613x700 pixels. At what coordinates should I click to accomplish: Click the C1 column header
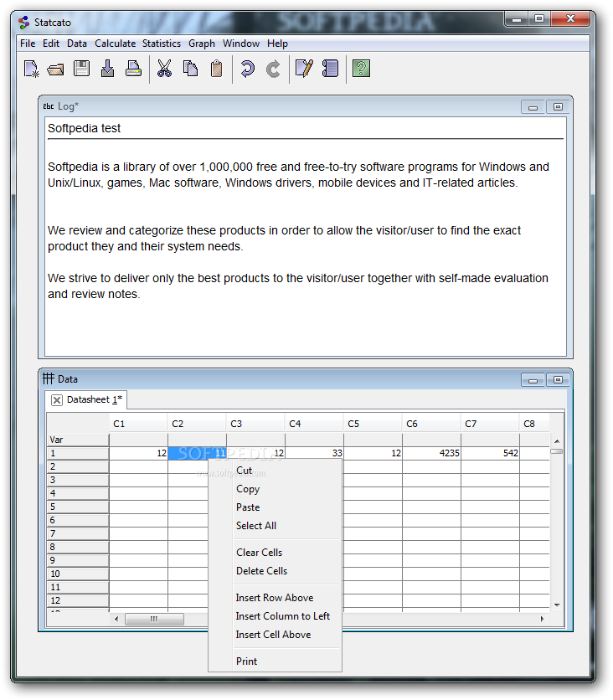(138, 424)
